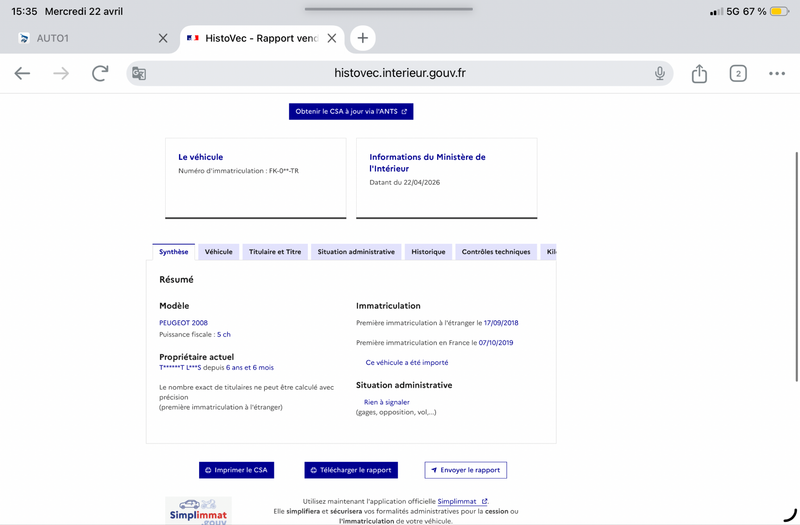Open the three-dot more options menu

(777, 73)
